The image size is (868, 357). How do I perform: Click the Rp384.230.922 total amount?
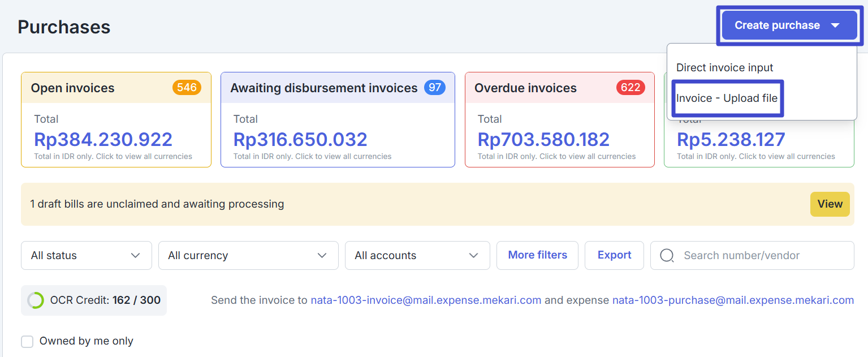pyautogui.click(x=103, y=140)
